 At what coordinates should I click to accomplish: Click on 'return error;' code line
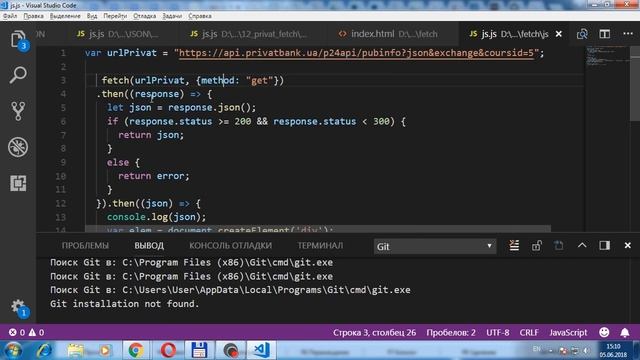point(154,176)
